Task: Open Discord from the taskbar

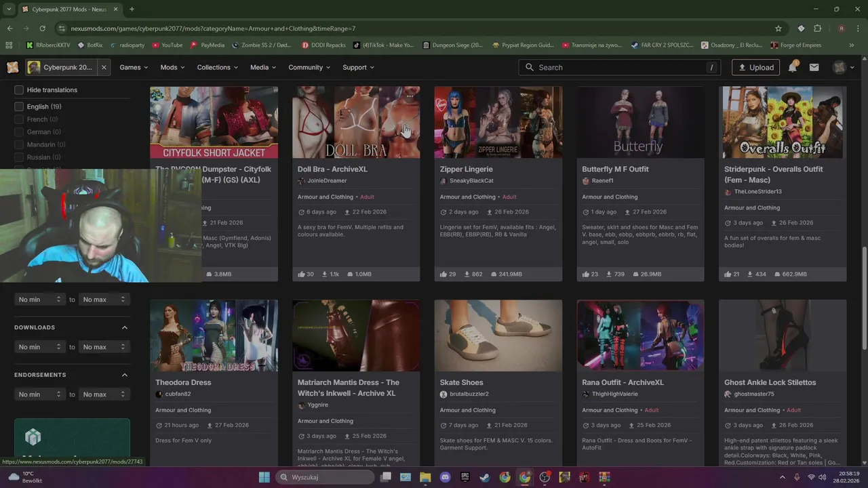Action: click(x=445, y=477)
